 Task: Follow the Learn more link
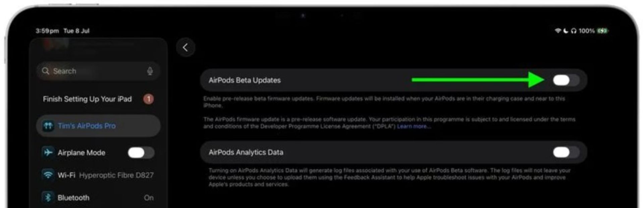pyautogui.click(x=414, y=126)
